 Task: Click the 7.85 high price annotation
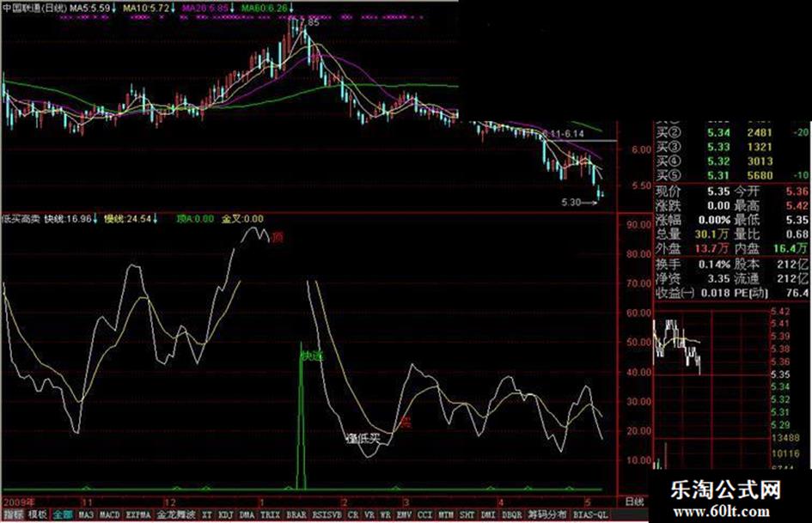pyautogui.click(x=309, y=23)
